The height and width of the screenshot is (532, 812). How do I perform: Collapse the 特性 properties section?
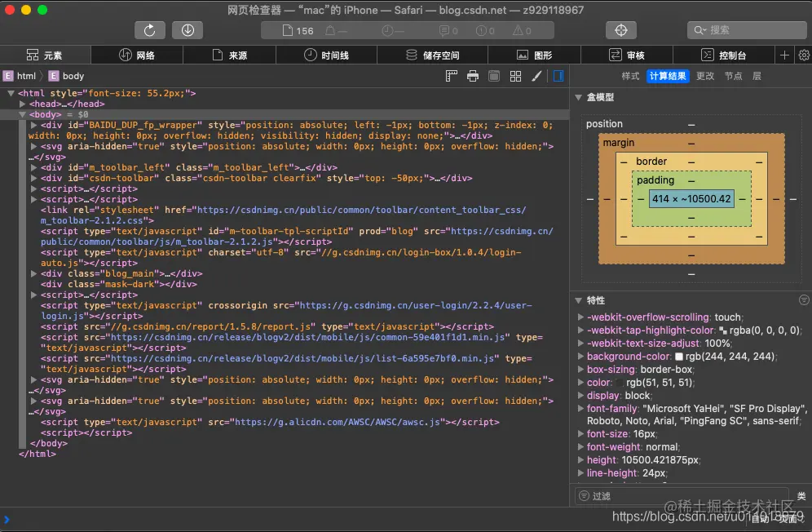tap(579, 300)
